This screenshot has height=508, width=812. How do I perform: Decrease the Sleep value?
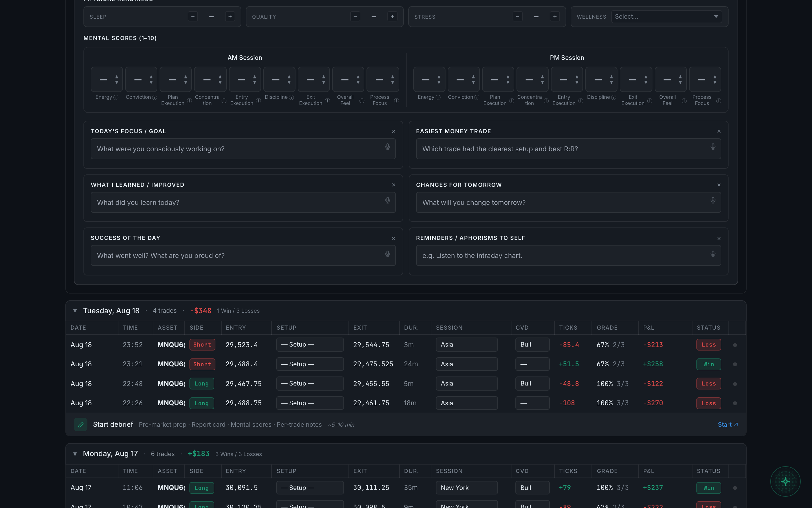[x=193, y=16]
